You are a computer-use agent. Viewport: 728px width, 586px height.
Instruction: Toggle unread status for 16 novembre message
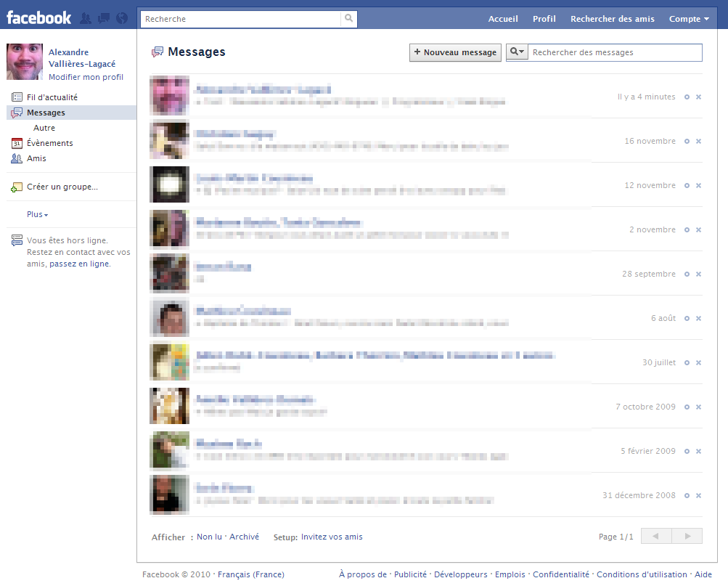point(687,141)
